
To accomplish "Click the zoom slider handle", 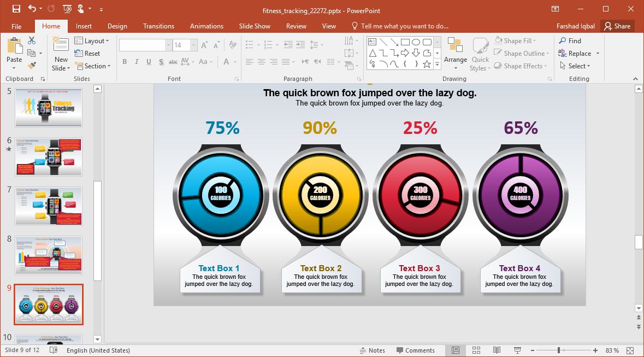I will pos(558,350).
